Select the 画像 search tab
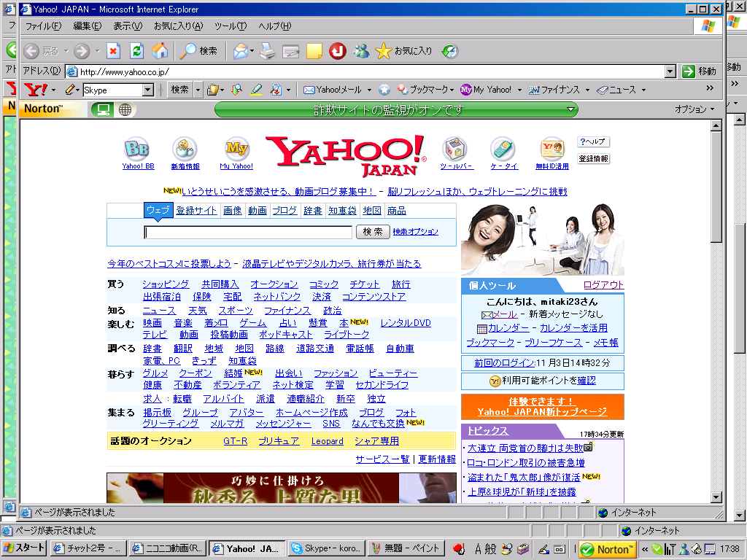 (x=233, y=211)
